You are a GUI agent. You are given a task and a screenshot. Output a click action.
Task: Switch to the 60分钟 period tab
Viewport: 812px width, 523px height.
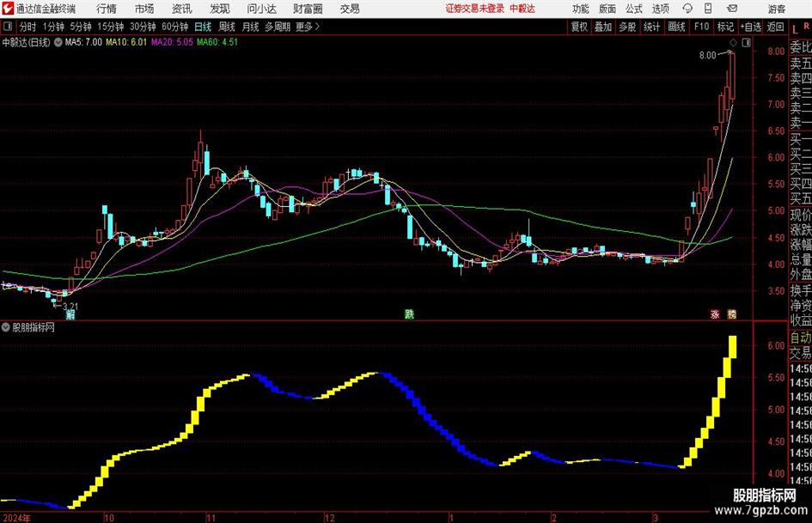(175, 27)
